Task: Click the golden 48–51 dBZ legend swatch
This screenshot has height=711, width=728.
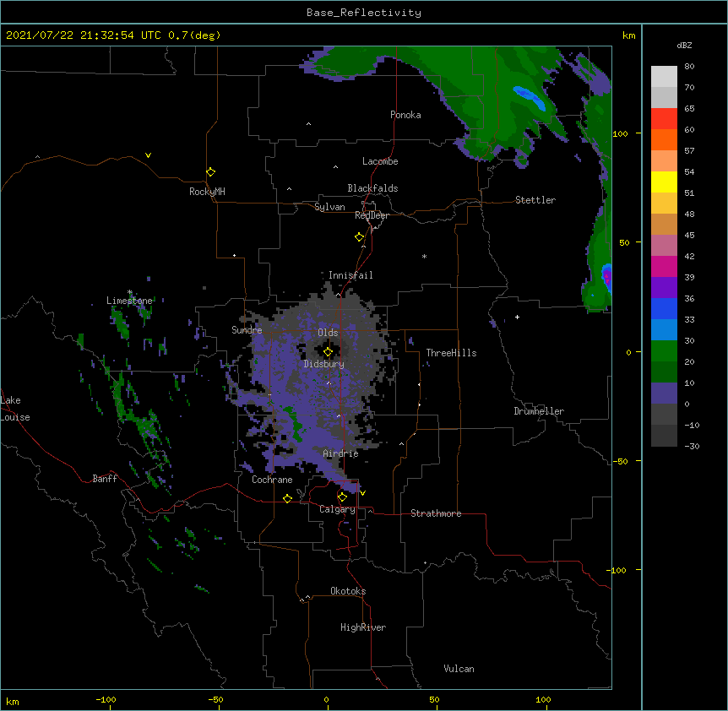Action: tap(664, 204)
